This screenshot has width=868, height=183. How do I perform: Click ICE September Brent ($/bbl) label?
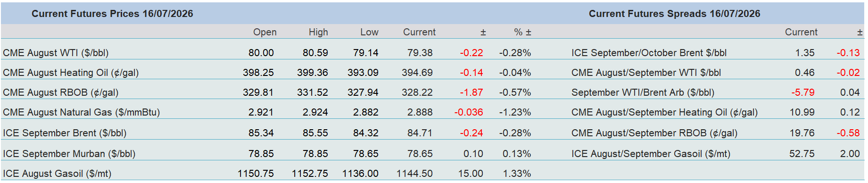point(65,133)
